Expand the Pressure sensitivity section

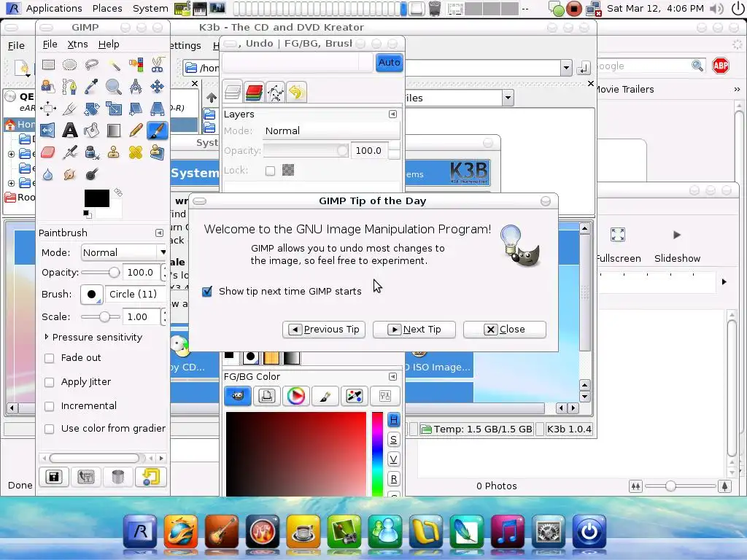(x=46, y=337)
